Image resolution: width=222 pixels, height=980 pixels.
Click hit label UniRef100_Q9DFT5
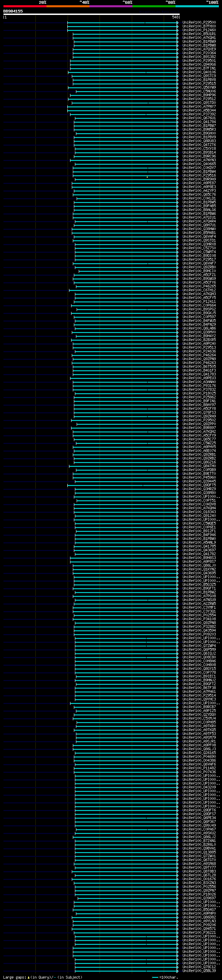[x=199, y=485]
